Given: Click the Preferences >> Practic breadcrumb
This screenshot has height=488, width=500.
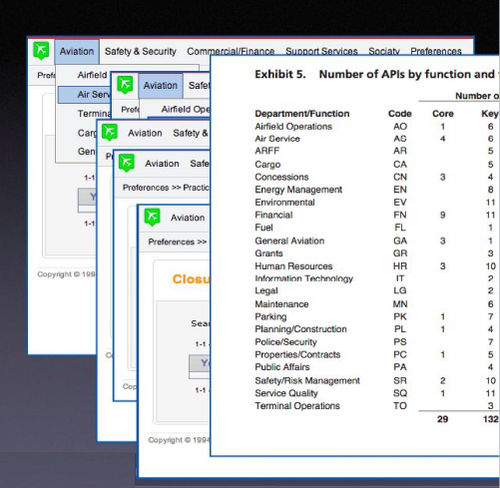Looking at the screenshot, I should point(166,188).
